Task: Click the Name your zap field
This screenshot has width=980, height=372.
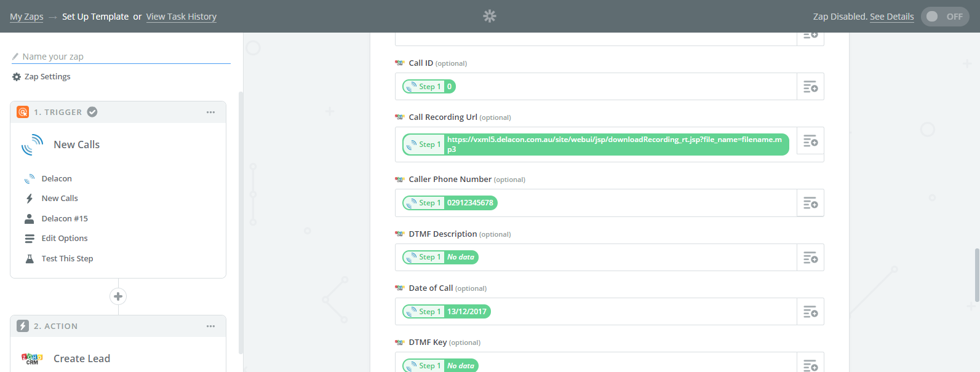Action: pyautogui.click(x=121, y=57)
